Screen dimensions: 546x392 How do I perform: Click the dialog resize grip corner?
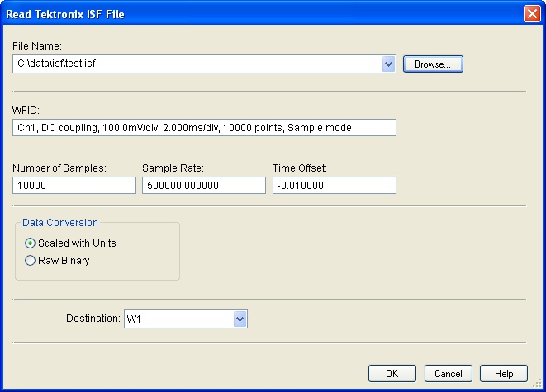tap(538, 383)
